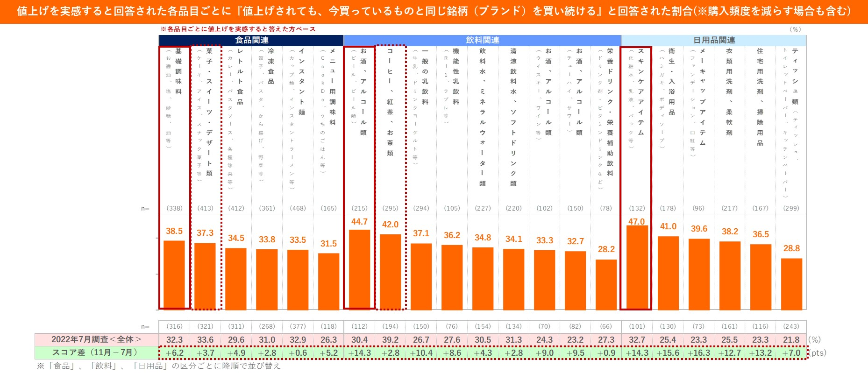Click the 2022年7月調査＜全体＞ row label
This screenshot has width=868, height=373.
coord(96,339)
